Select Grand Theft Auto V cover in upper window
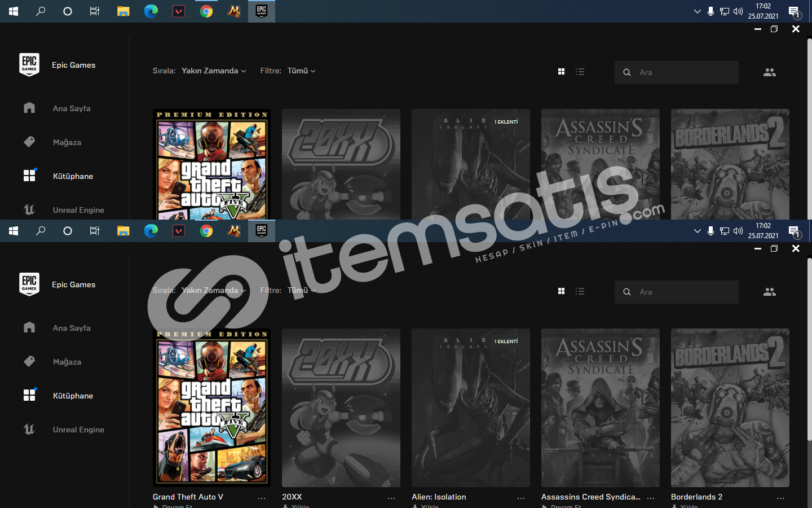Image resolution: width=812 pixels, height=508 pixels. point(211,164)
